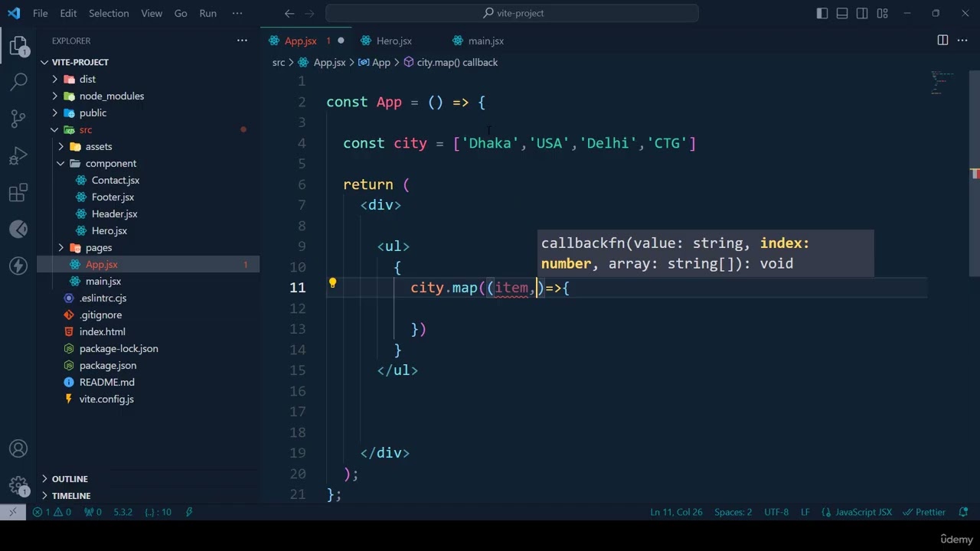Collapse the src folder
Screen dimensions: 980x551
click(x=54, y=129)
